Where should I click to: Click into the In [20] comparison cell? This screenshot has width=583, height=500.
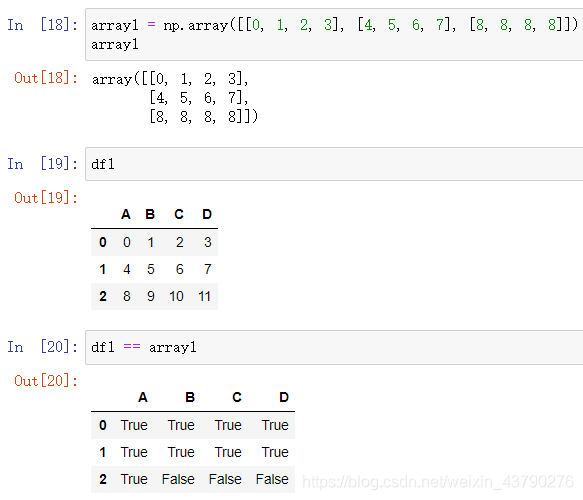coord(334,347)
